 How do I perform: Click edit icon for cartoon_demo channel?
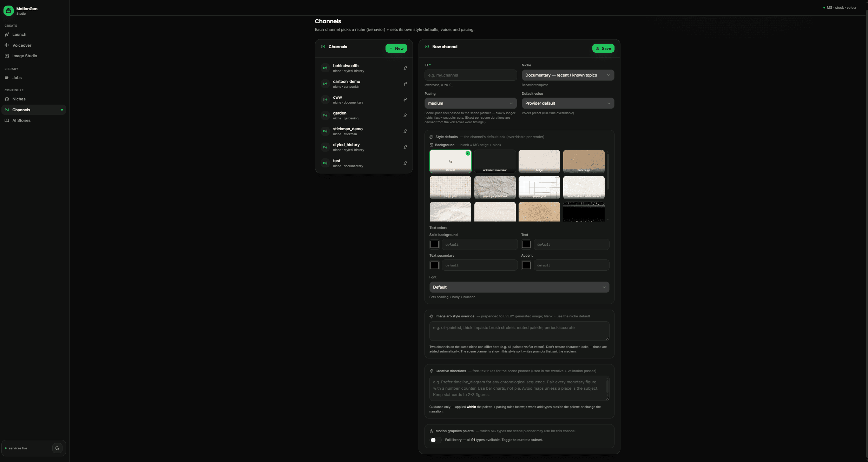pos(405,84)
